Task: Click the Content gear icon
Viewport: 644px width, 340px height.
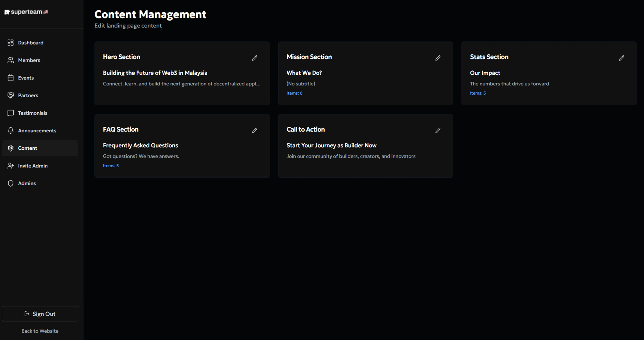Action: point(11,148)
